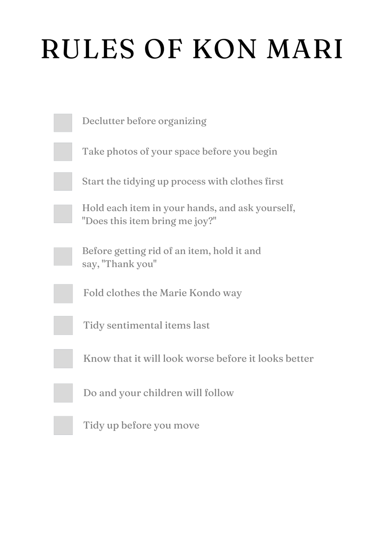Click the "RULES OF KON MARI" title
392x554 pixels.
coord(192,49)
